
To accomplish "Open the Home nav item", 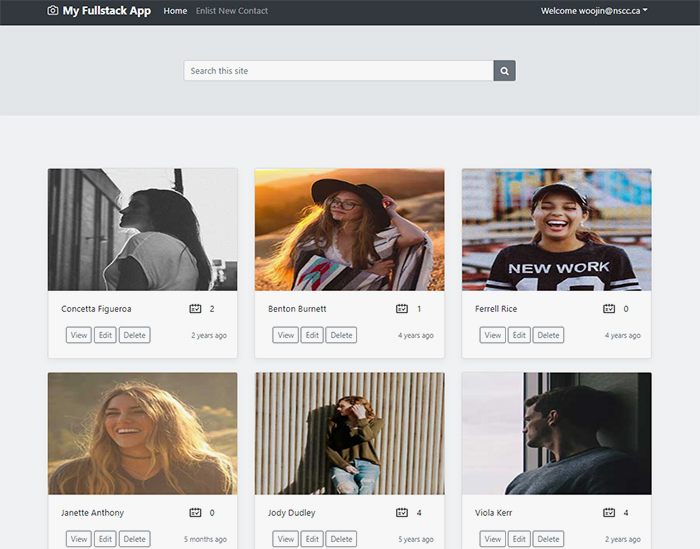I will click(x=175, y=11).
